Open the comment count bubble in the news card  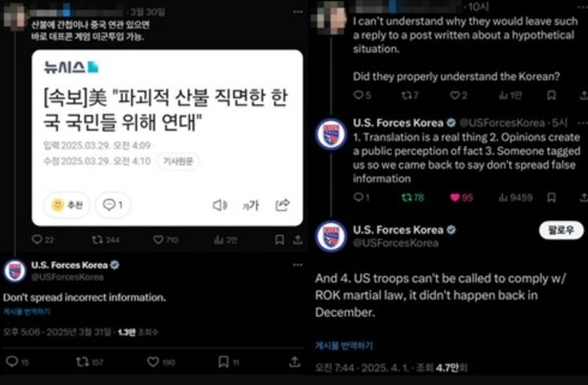(x=113, y=205)
